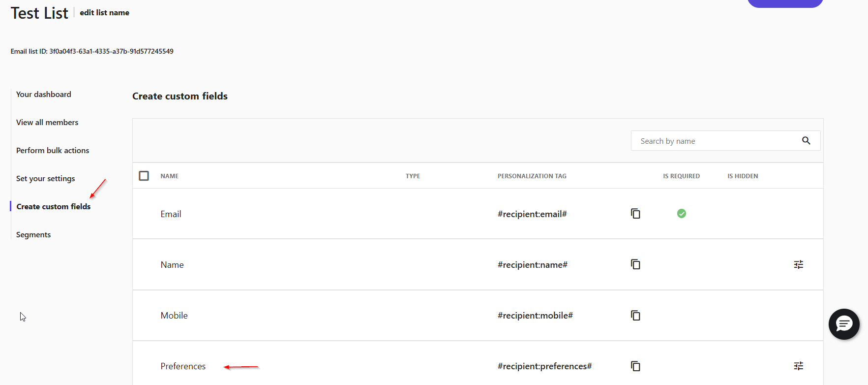Copy the Email personalization tag
Screen dimensions: 868x385
point(635,214)
